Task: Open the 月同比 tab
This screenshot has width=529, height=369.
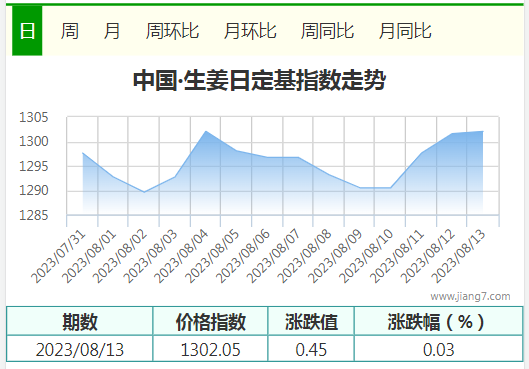Action: point(405,31)
